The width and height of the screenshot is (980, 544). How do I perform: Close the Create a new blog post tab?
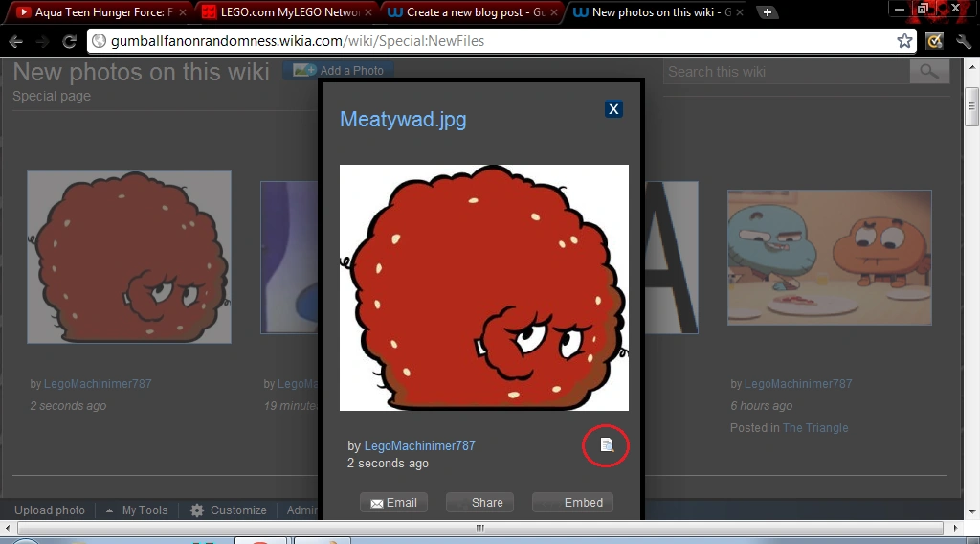(x=554, y=11)
